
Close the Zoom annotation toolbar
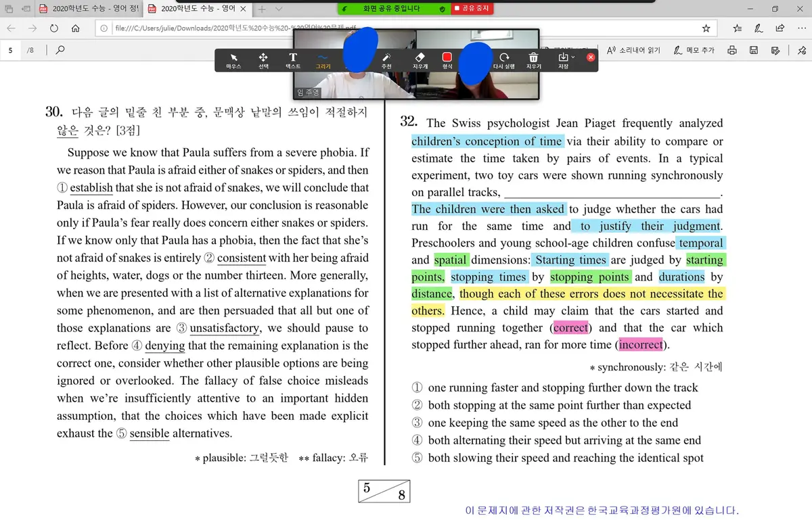click(x=591, y=57)
